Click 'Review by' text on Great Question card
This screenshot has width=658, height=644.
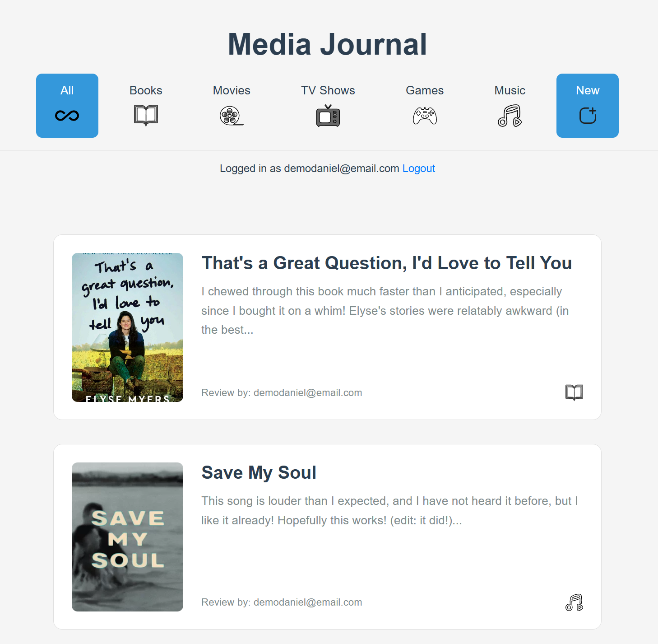[282, 393]
